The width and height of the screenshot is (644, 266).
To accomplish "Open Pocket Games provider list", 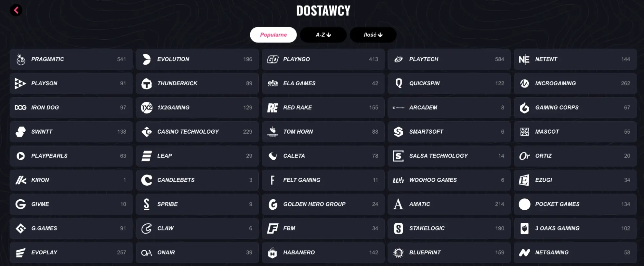I will pos(575,204).
